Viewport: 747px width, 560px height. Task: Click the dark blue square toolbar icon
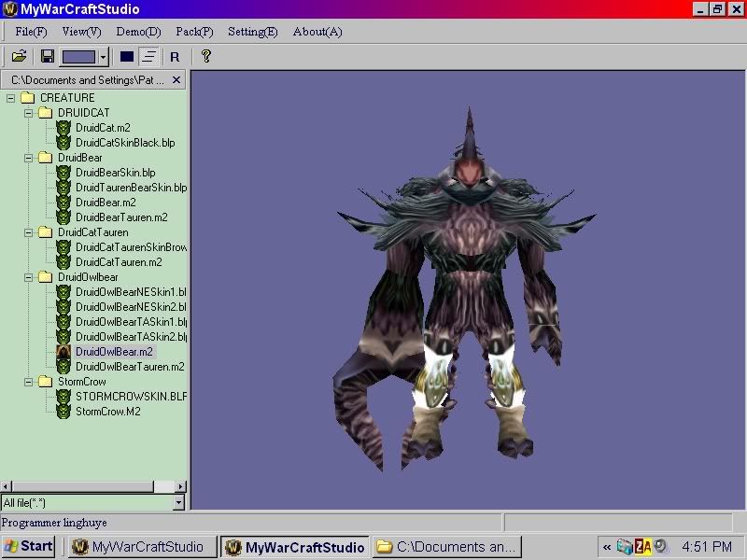coord(127,57)
